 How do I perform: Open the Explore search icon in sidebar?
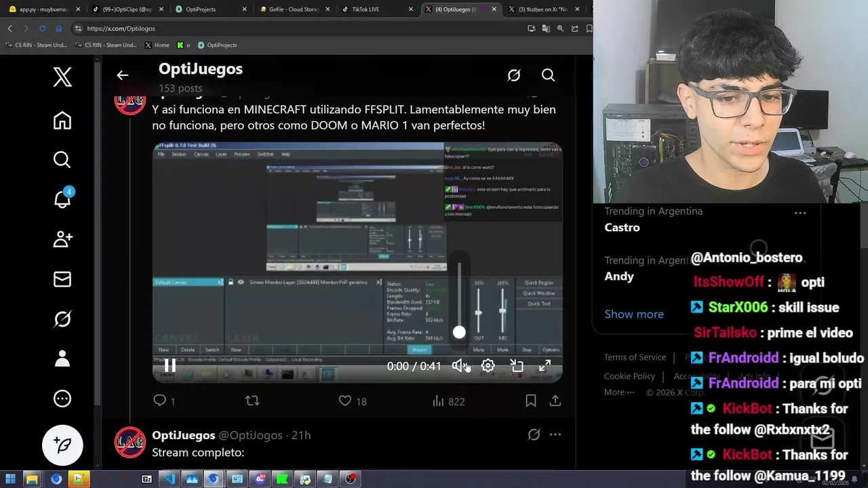coord(62,160)
